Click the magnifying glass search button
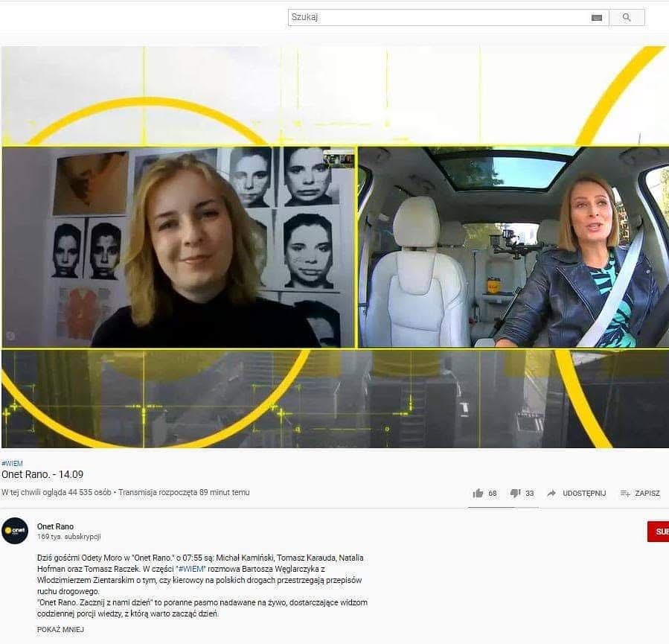The width and height of the screenshot is (669, 644). tap(627, 18)
